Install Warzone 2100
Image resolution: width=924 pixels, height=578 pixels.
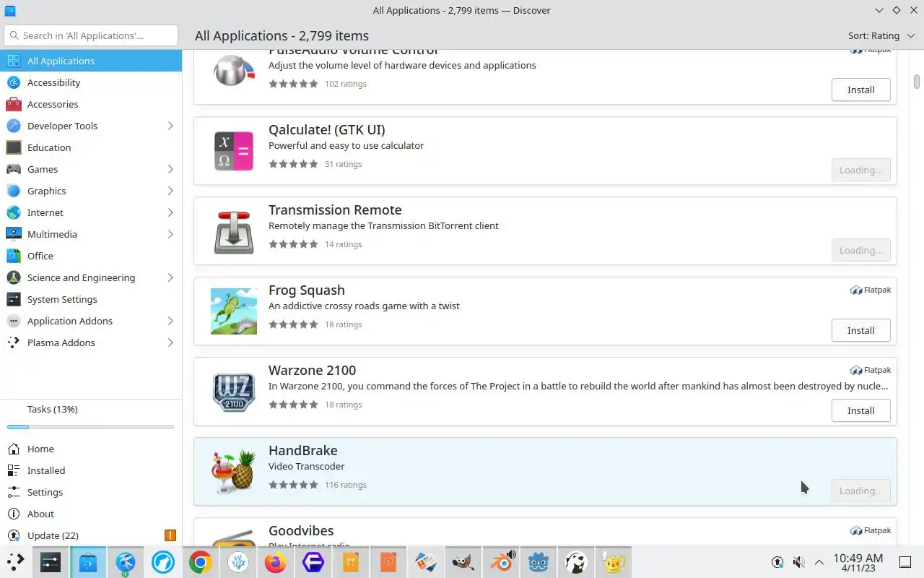860,410
